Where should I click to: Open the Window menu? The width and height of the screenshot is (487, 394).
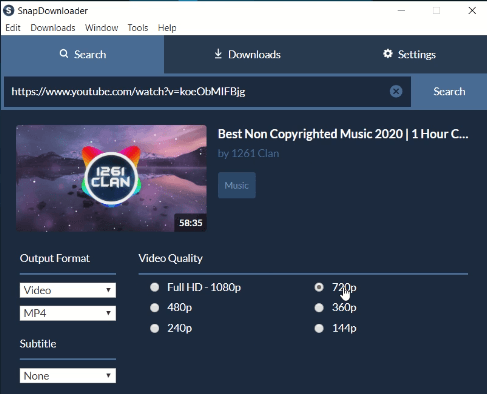point(101,28)
